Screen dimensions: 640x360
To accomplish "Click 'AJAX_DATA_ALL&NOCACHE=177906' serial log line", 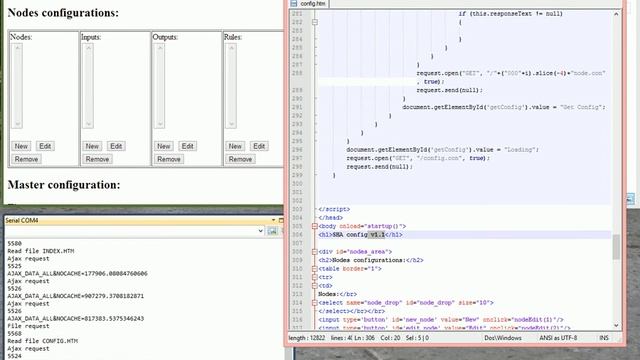I will (x=77, y=273).
